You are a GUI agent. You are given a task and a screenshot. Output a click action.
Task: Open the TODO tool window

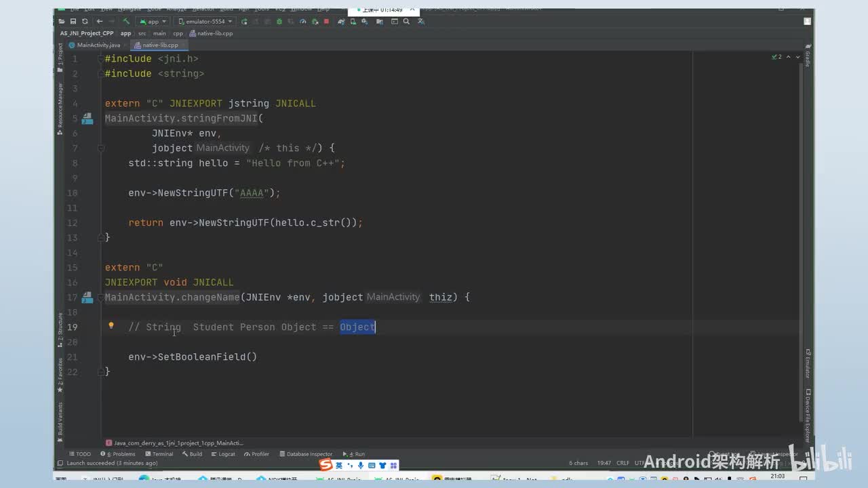tap(80, 454)
